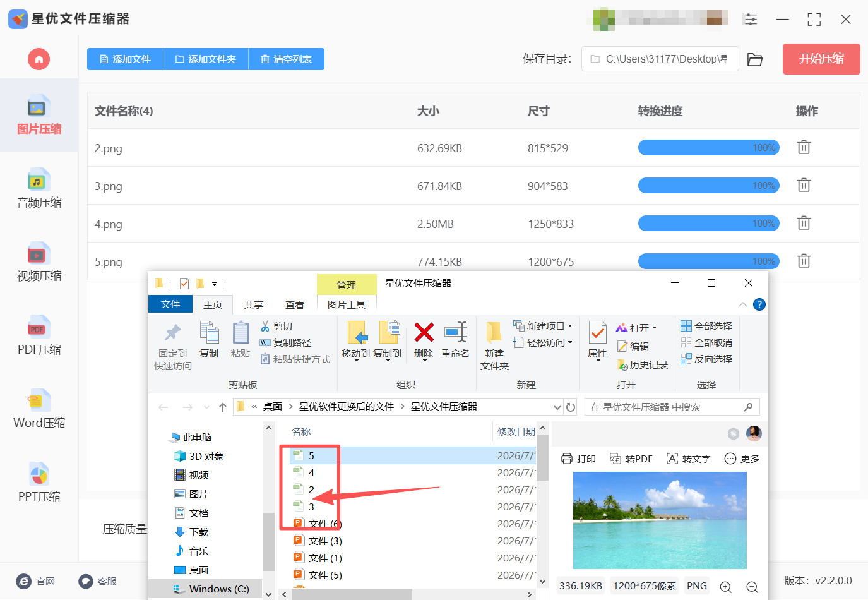
Task: Open PPT压缩 section
Action: pos(39,483)
